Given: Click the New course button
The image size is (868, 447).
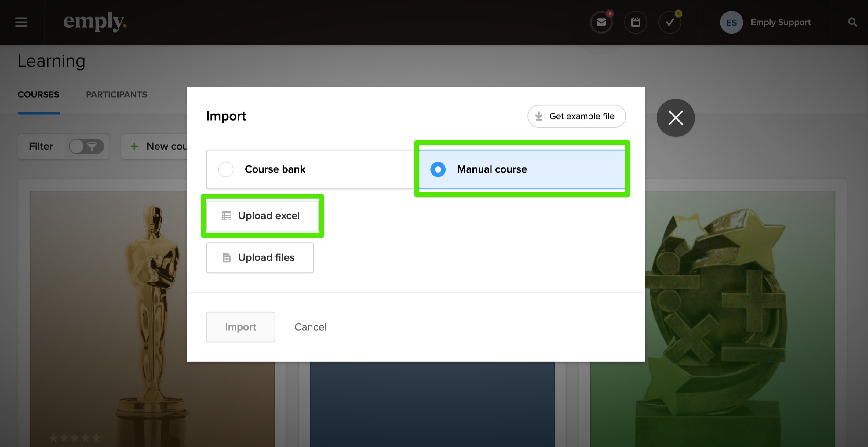Looking at the screenshot, I should pos(159,147).
